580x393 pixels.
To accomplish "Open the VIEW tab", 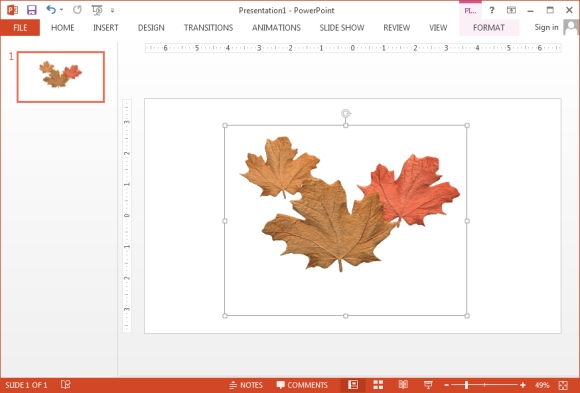I will pos(438,28).
